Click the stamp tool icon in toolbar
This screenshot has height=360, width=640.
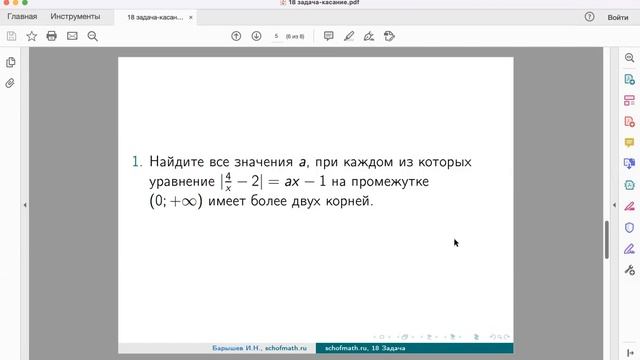click(x=389, y=36)
